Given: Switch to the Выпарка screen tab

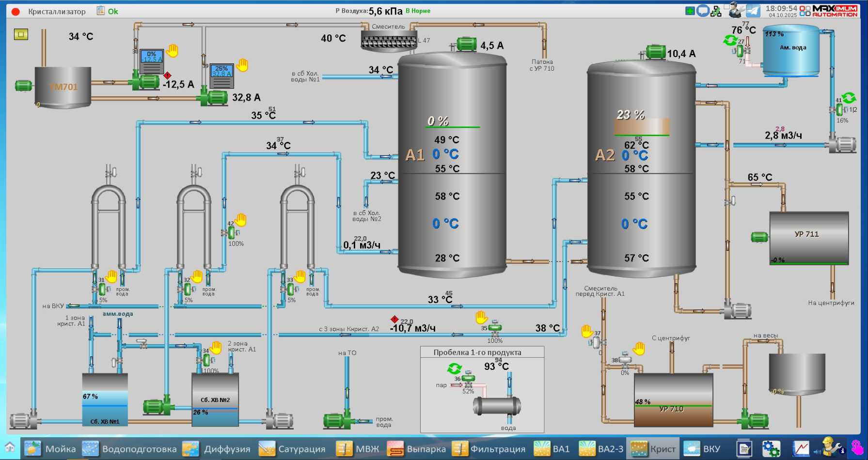Looking at the screenshot, I should [x=417, y=449].
